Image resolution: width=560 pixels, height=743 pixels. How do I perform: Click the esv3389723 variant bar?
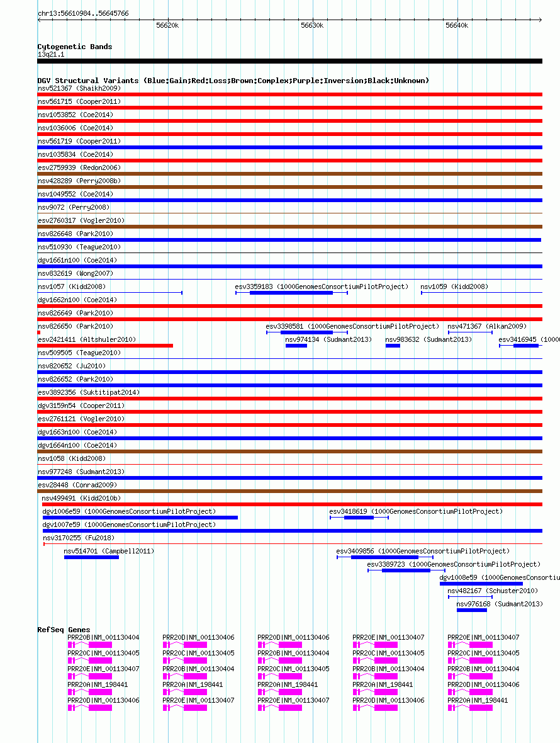(406, 571)
